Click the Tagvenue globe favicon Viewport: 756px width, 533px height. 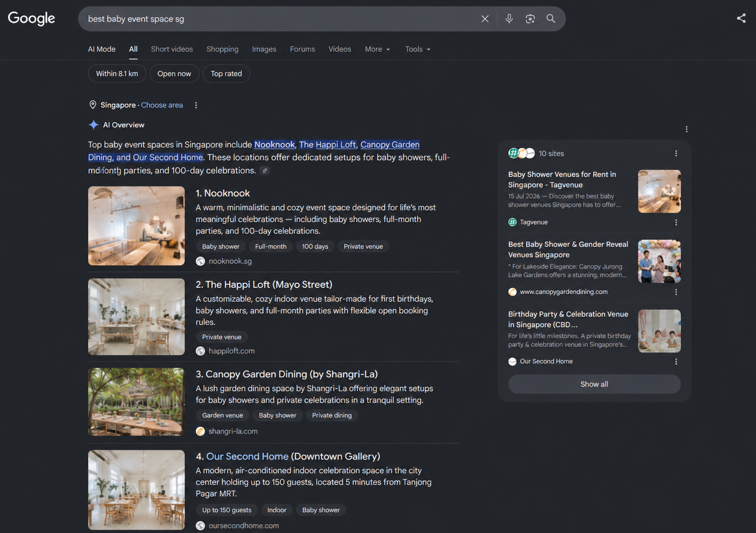click(512, 222)
